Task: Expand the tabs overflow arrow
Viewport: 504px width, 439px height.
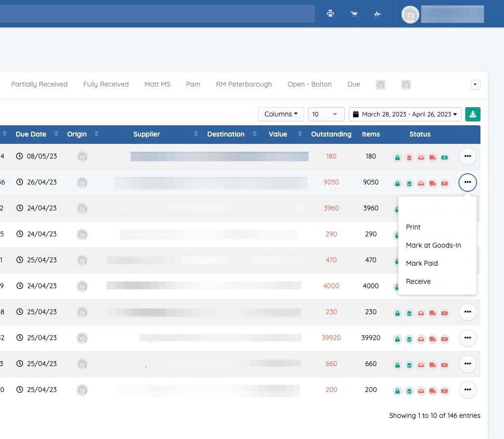Action: pyautogui.click(x=475, y=85)
